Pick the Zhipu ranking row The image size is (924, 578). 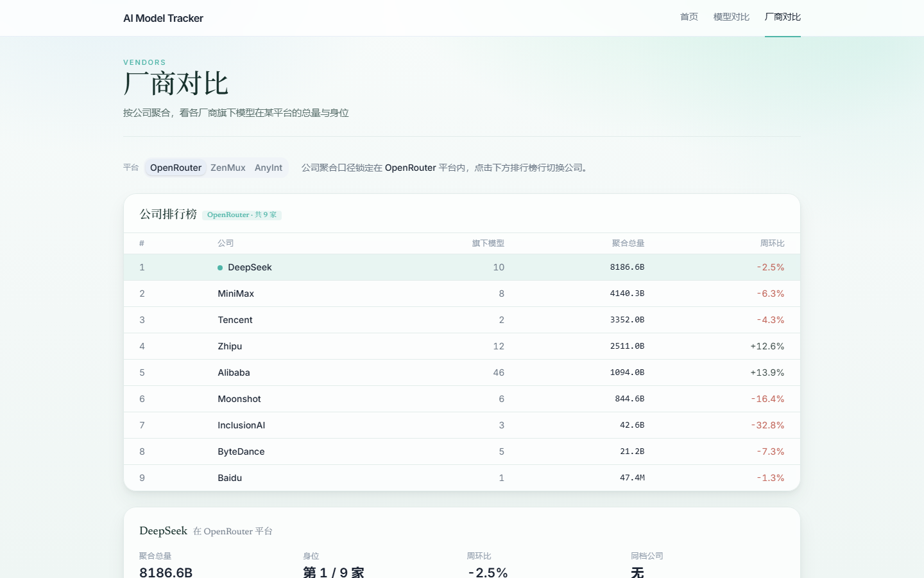[x=462, y=346]
